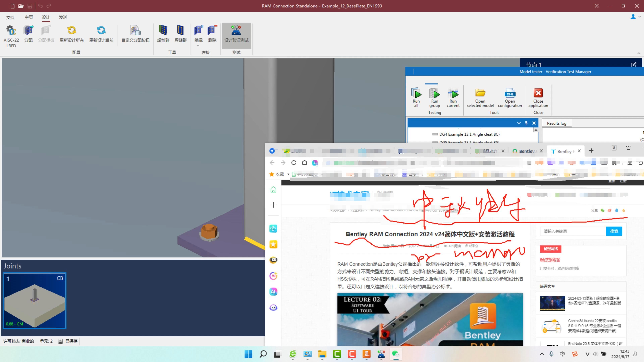Collapse the ribbon with the chevron
Viewport: 644px width, 362px height.
(639, 53)
